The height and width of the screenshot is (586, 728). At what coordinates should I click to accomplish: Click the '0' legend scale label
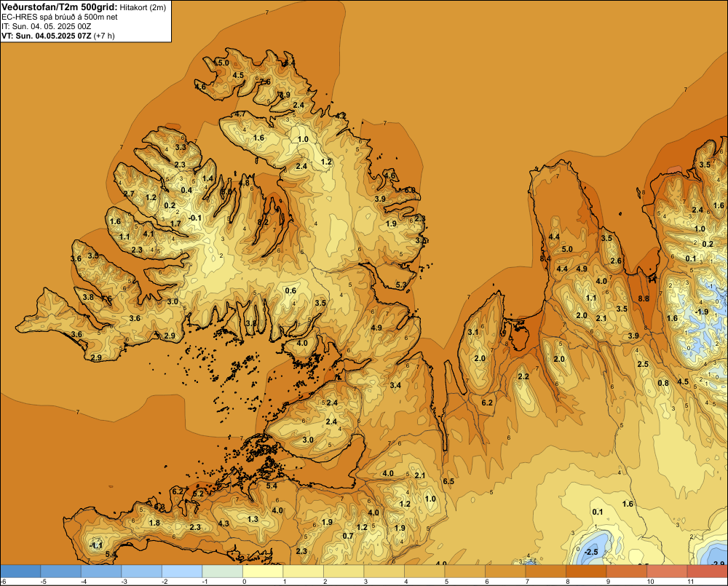click(x=244, y=582)
